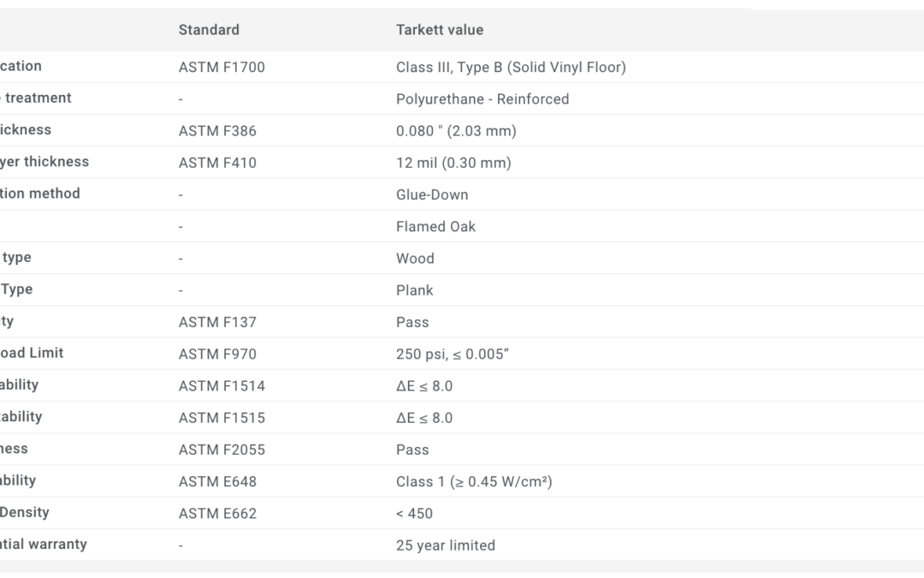This screenshot has width=924, height=578.
Task: Click the Tarkett value column header
Action: pyautogui.click(x=440, y=30)
